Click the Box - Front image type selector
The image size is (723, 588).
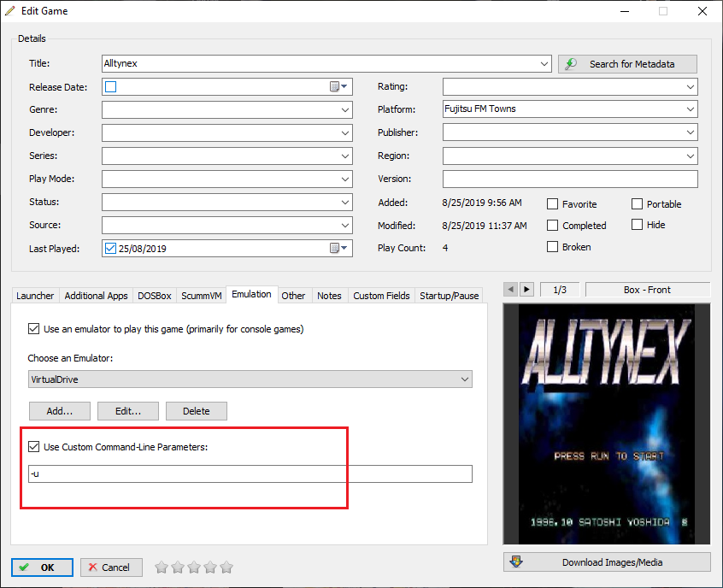click(648, 290)
